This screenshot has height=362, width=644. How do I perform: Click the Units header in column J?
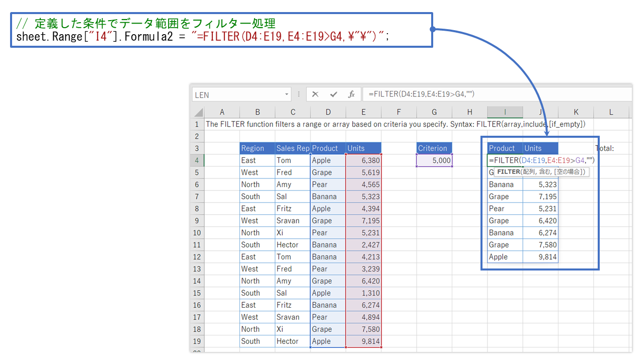click(x=540, y=148)
